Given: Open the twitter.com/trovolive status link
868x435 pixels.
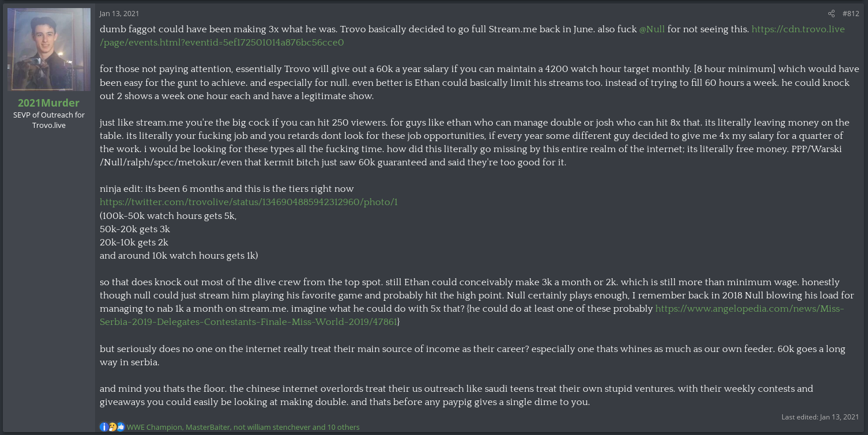Looking at the screenshot, I should [248, 202].
